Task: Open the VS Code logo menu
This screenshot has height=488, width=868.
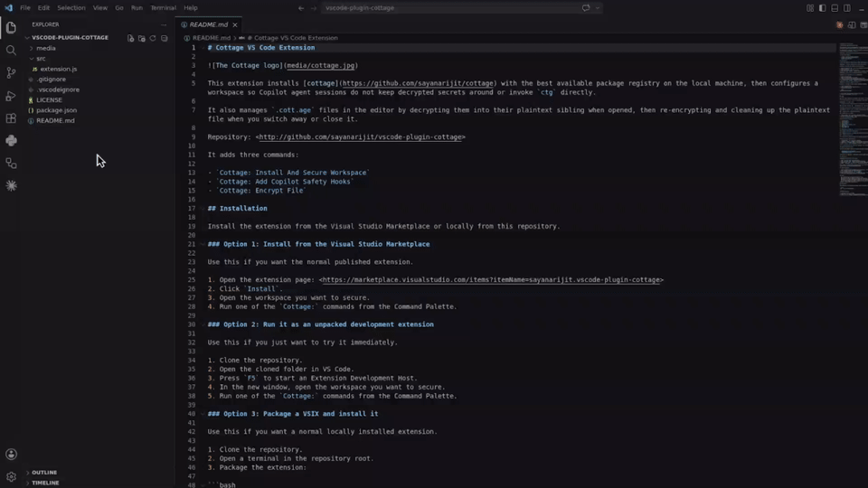Action: (8, 8)
